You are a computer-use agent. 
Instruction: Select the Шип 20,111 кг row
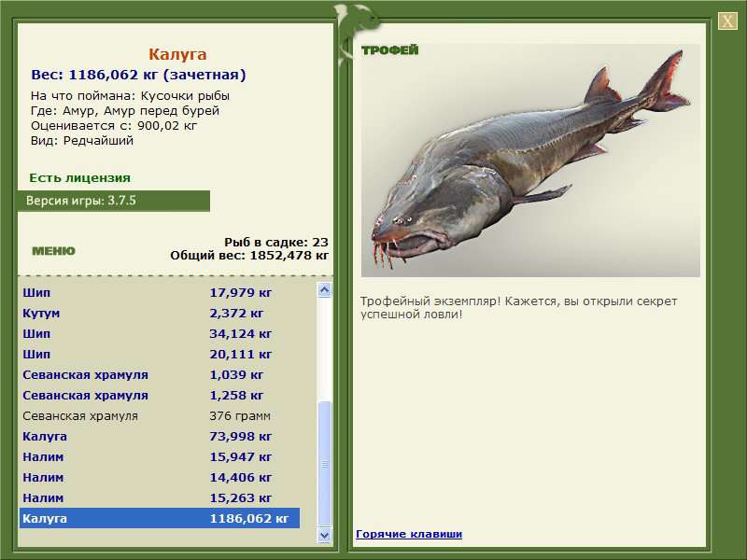click(160, 354)
